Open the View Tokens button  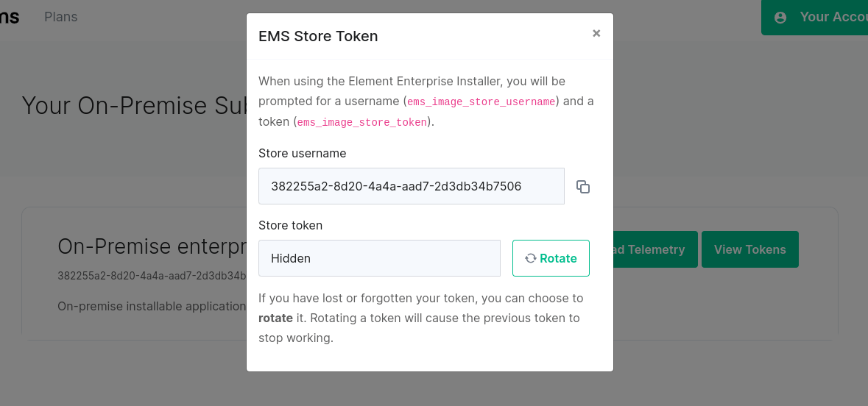[x=750, y=249]
